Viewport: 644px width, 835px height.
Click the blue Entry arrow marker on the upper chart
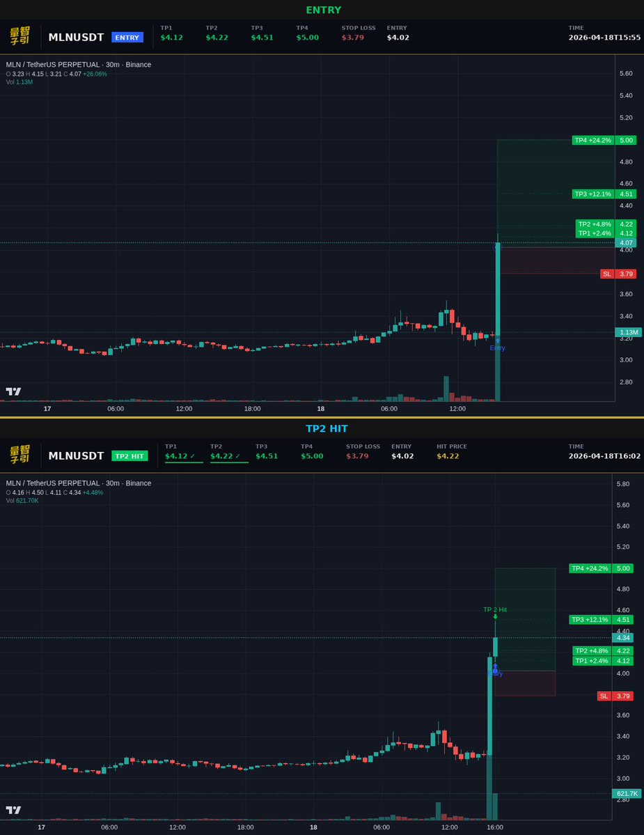tap(497, 340)
